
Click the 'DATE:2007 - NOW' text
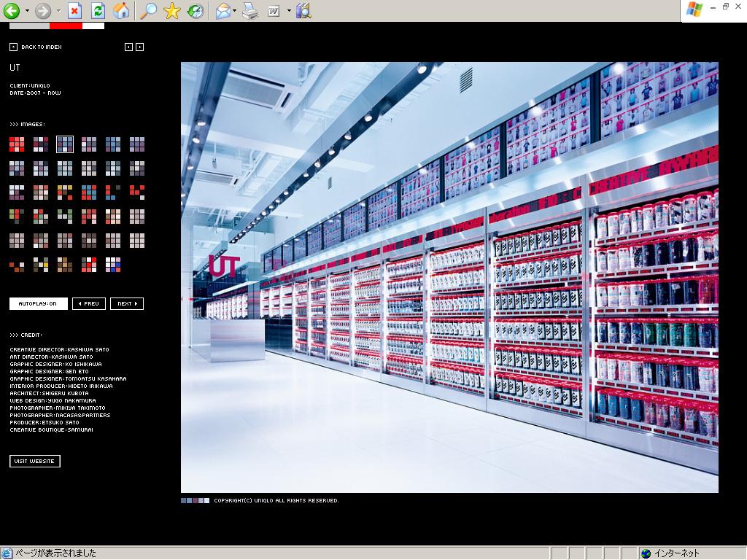(35, 93)
